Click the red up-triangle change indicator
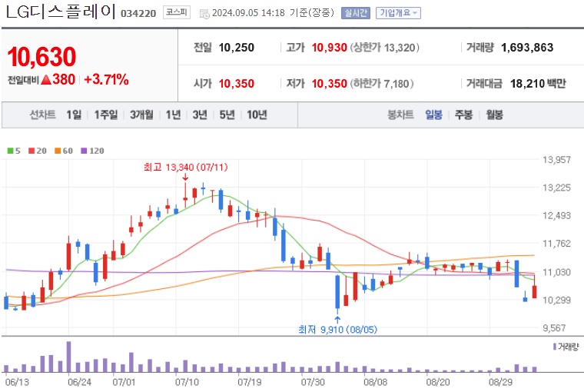 (x=46, y=79)
